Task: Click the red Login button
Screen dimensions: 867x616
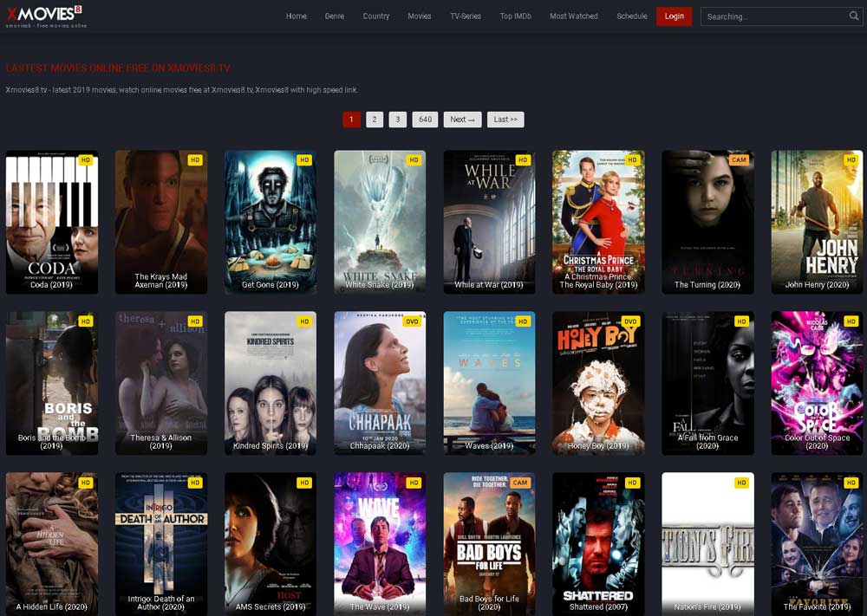Action: 674,16
